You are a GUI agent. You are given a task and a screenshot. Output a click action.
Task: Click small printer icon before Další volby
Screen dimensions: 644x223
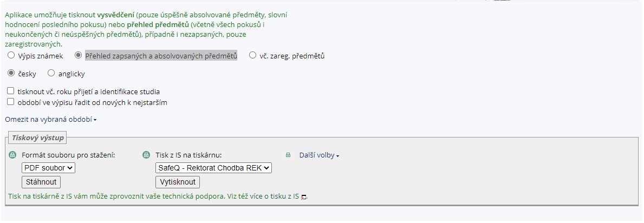288,155
